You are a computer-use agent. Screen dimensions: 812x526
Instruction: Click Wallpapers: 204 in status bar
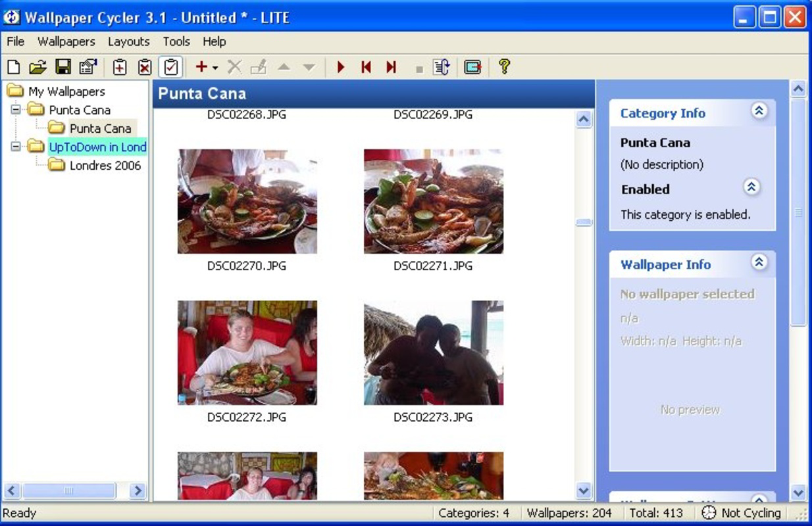[569, 513]
